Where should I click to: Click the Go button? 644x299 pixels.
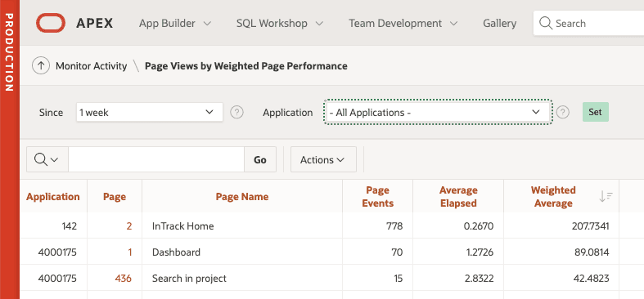click(x=260, y=159)
